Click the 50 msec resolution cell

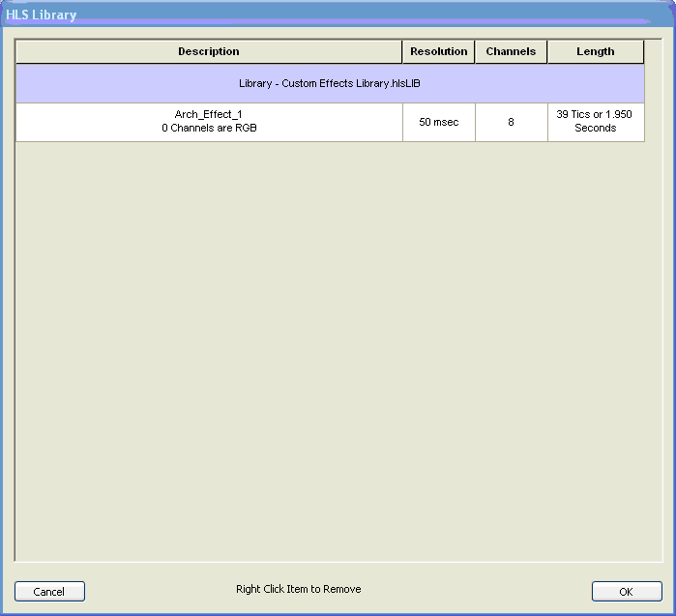(439, 122)
